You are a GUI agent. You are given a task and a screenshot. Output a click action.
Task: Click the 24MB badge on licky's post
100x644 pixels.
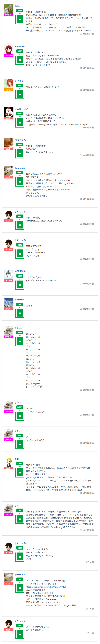[20, 11]
